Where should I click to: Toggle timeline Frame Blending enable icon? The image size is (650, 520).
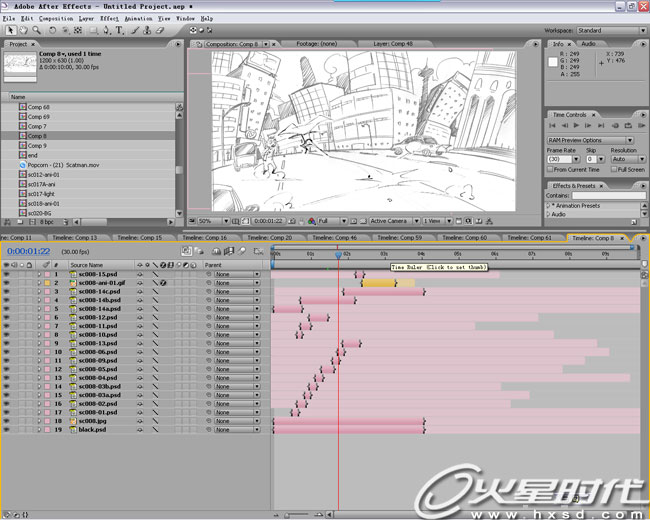(x=229, y=251)
